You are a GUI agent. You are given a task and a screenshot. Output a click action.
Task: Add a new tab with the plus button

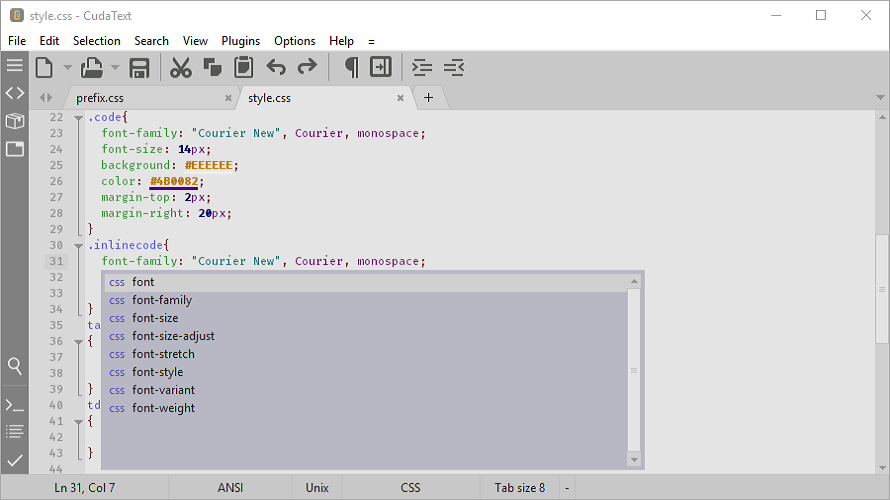click(428, 97)
